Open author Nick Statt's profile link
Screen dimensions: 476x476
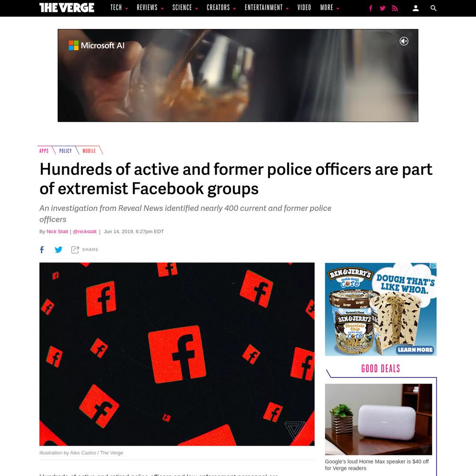pos(58,231)
